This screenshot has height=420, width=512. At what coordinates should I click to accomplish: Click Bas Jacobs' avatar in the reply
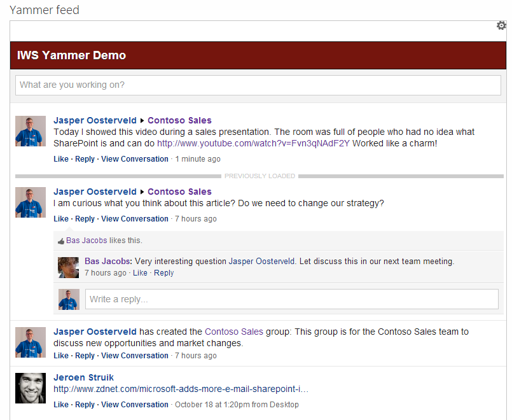68,267
